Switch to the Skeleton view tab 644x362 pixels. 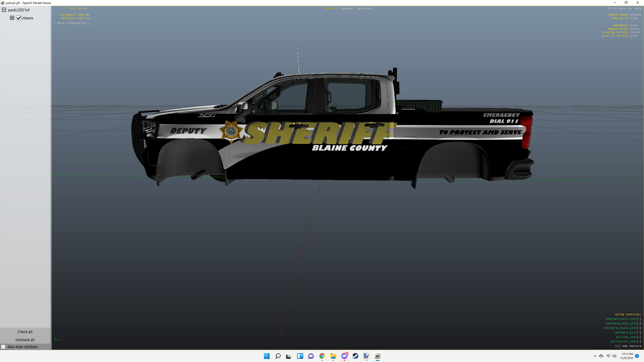[x=364, y=8]
